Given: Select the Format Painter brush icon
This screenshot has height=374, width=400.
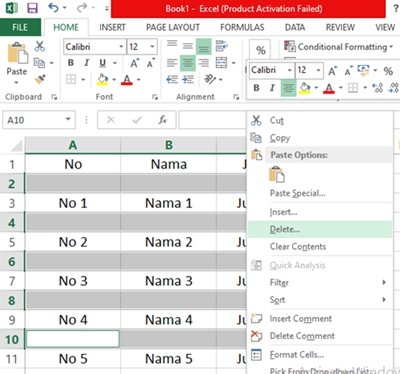Looking at the screenshot, I should click(40, 79).
